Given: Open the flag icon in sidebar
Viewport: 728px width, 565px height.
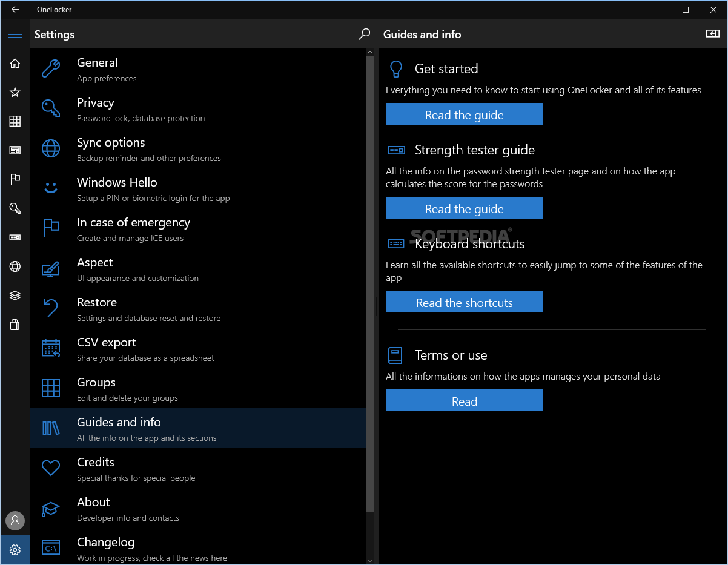Looking at the screenshot, I should pos(15,179).
